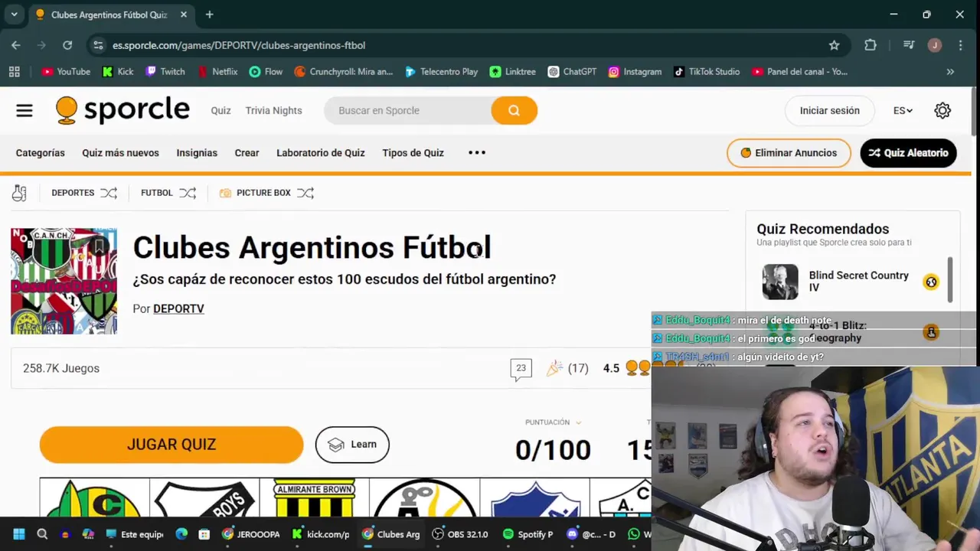Click Quiz link in header
980x551 pixels.
coord(220,110)
